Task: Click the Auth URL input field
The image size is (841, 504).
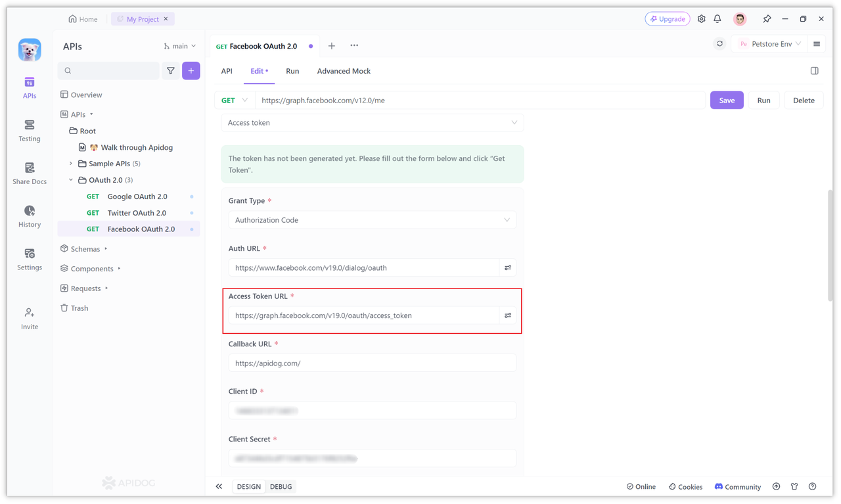Action: 364,267
